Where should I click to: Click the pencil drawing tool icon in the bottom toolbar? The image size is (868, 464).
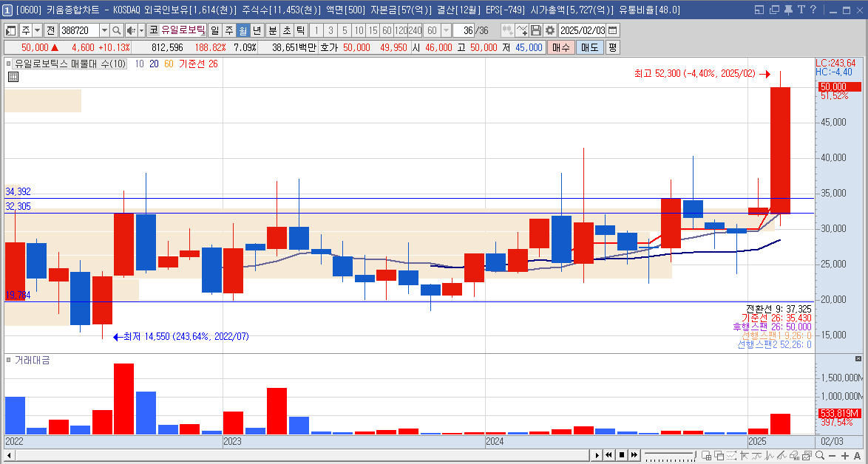click(x=781, y=455)
